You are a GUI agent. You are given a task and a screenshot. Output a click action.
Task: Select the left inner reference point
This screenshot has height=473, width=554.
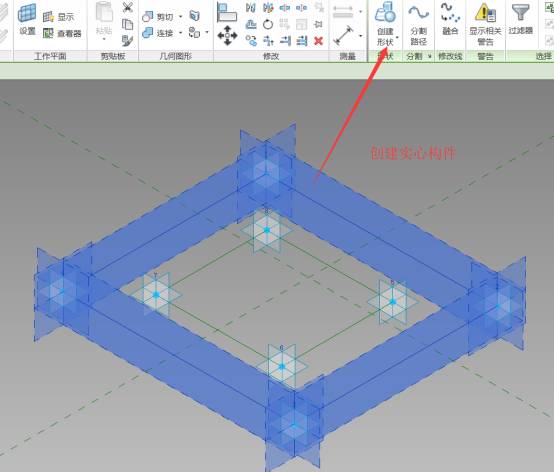[157, 294]
